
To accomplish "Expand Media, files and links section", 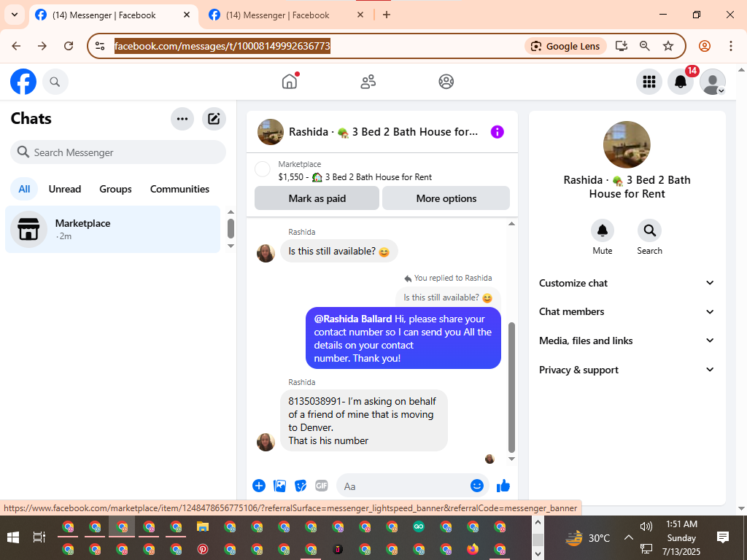I will coord(627,341).
